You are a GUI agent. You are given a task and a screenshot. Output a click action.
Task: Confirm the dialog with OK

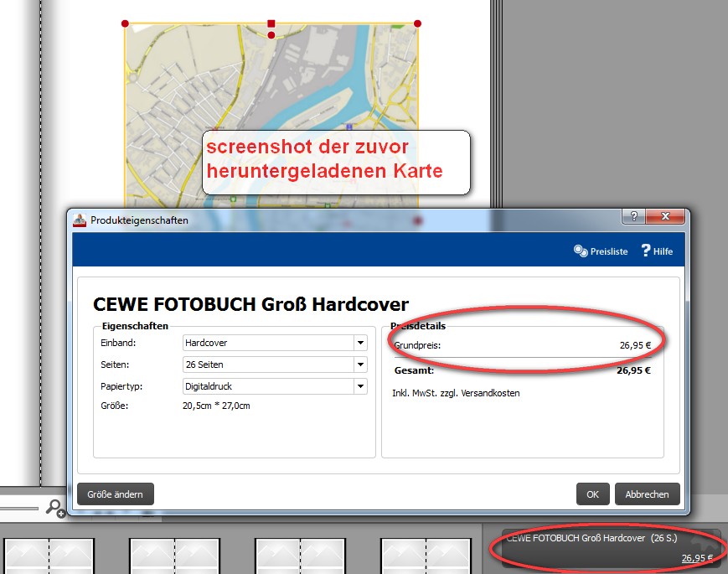[x=592, y=494]
